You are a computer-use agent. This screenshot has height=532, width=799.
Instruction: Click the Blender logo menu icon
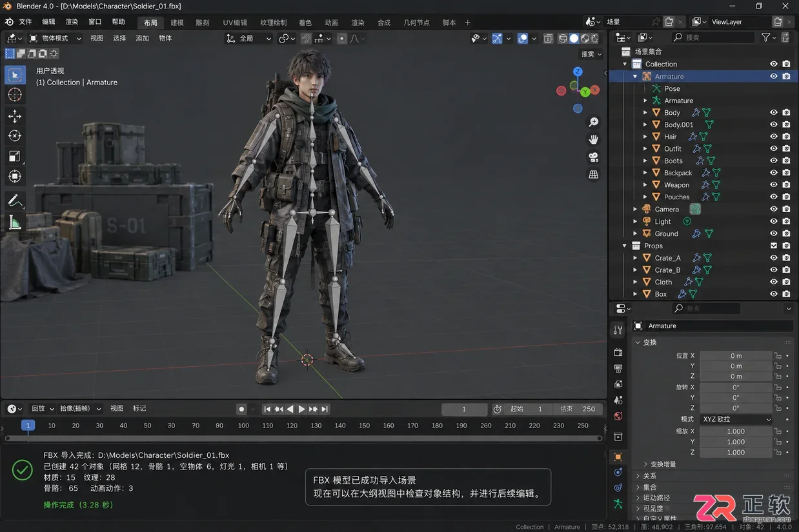(x=9, y=22)
